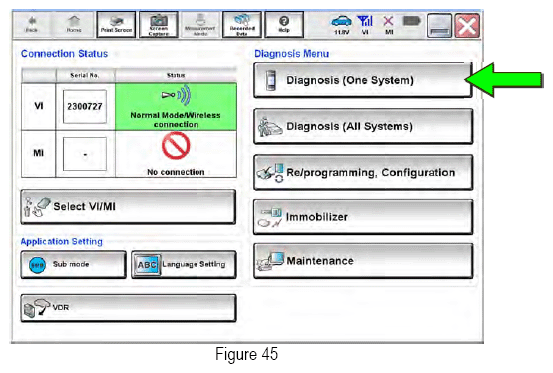Screen dimensions: 553x373
Task: Click the Diagnosis Menu heading
Action: click(292, 54)
